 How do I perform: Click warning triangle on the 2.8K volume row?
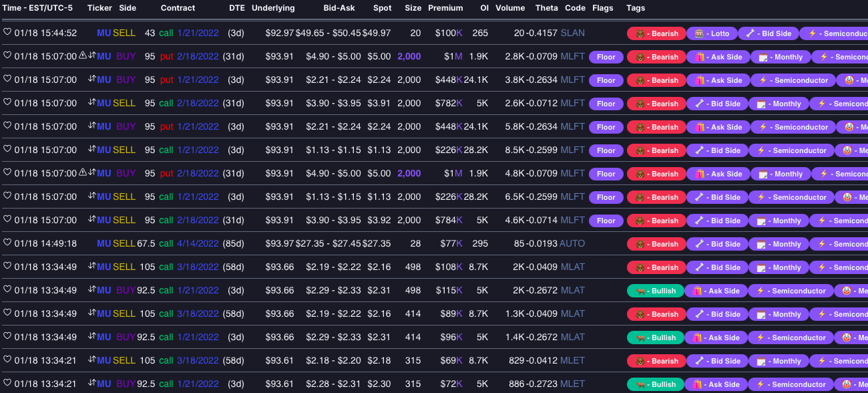[x=83, y=56]
